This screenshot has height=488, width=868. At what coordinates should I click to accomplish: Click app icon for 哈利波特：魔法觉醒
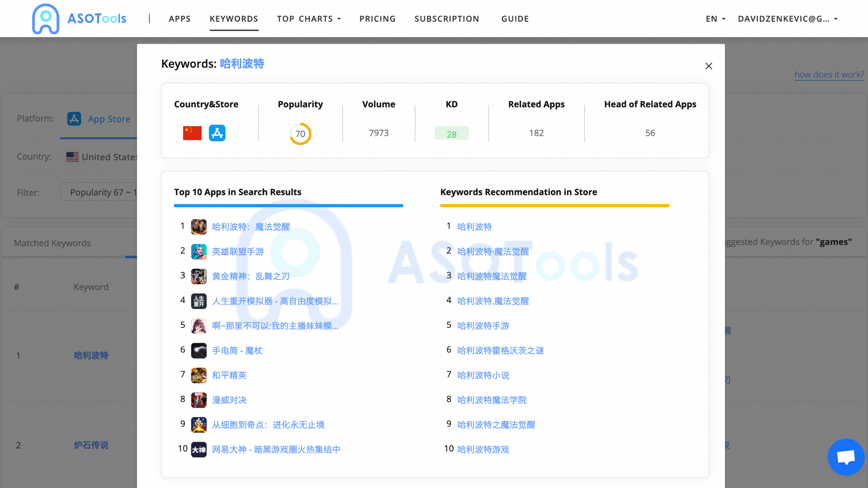pos(199,227)
